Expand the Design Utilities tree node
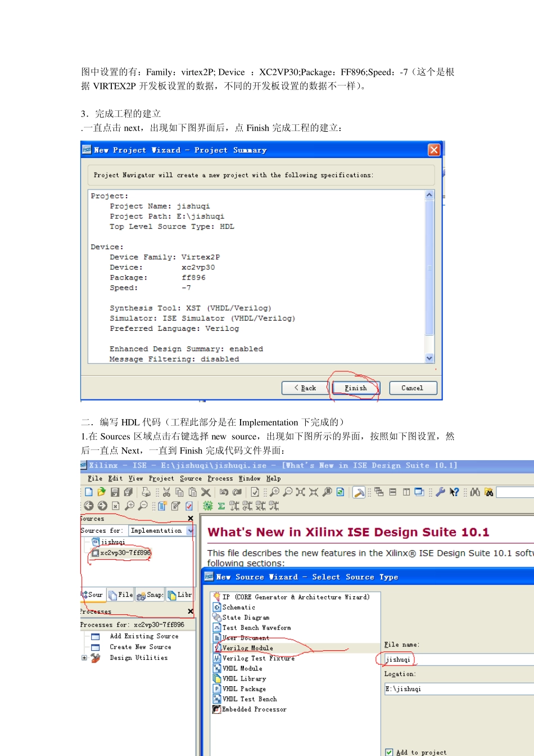The height and width of the screenshot is (756, 534). click(84, 658)
